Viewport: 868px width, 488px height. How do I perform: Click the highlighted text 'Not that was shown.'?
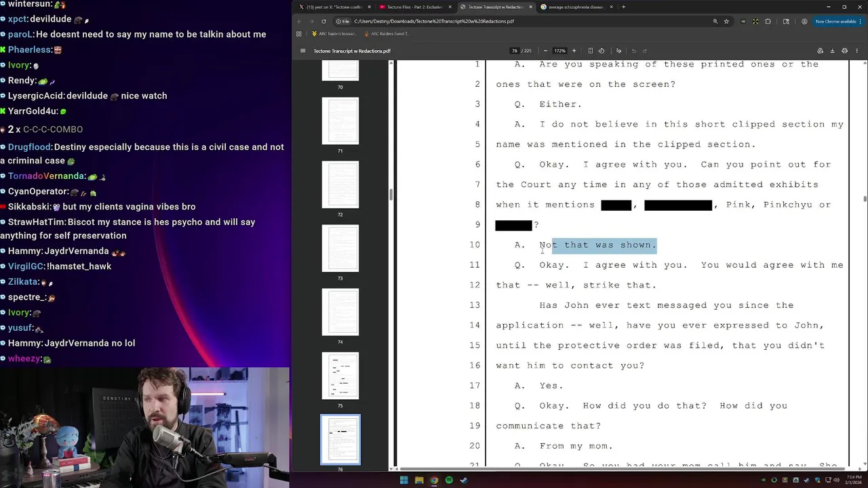[x=598, y=245]
